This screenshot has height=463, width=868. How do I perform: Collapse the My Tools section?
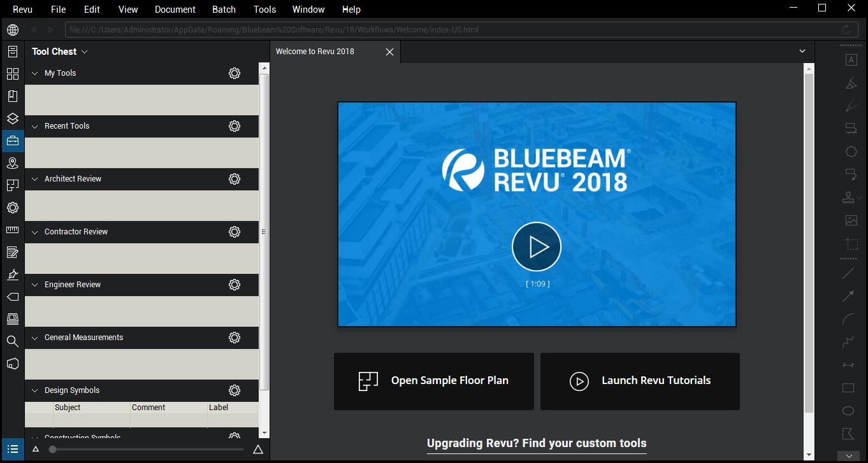(35, 73)
